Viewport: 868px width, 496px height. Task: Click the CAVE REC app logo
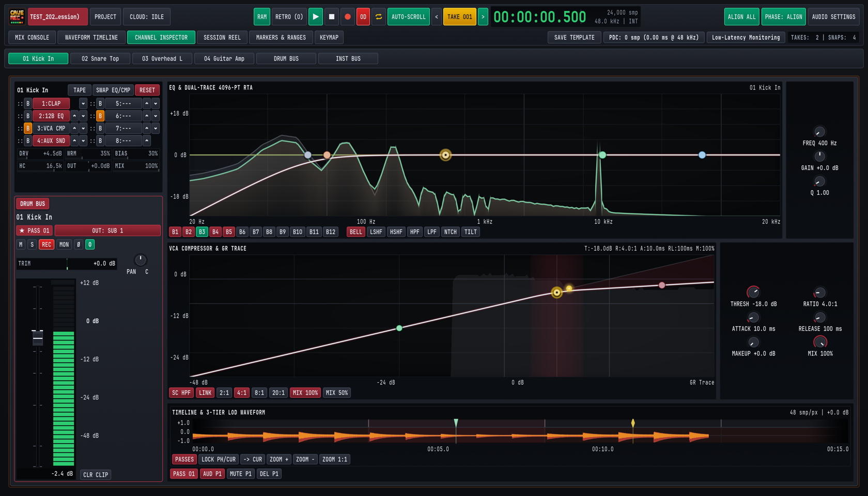(17, 17)
